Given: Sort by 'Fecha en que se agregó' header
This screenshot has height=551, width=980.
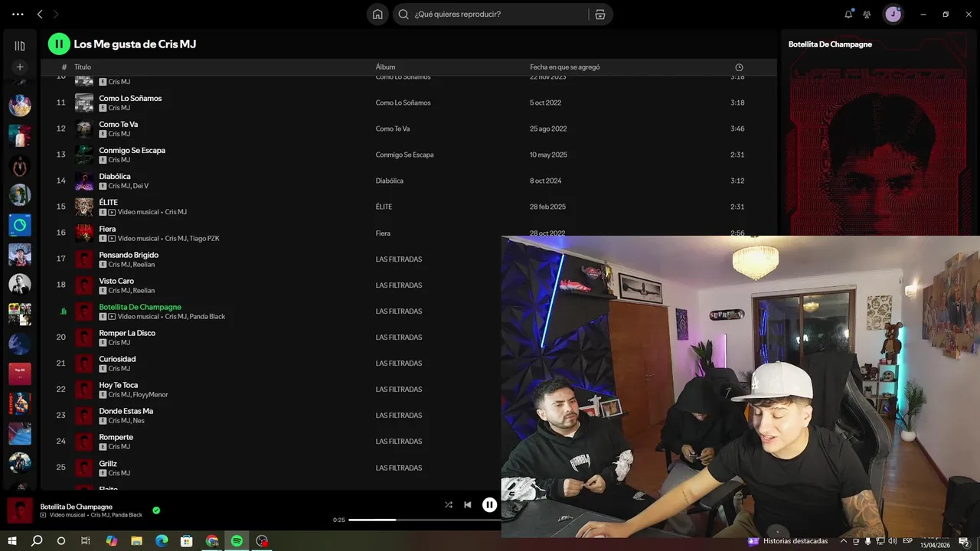Looking at the screenshot, I should click(564, 67).
